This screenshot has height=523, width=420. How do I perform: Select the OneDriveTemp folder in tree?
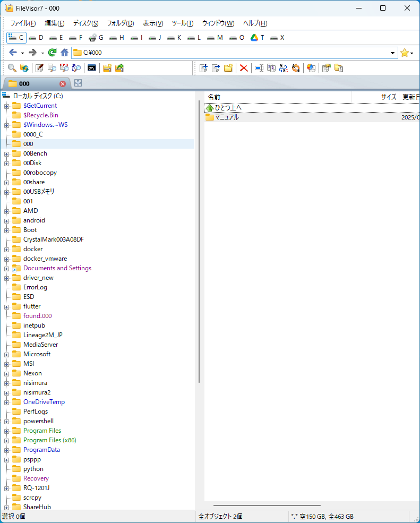(44, 402)
